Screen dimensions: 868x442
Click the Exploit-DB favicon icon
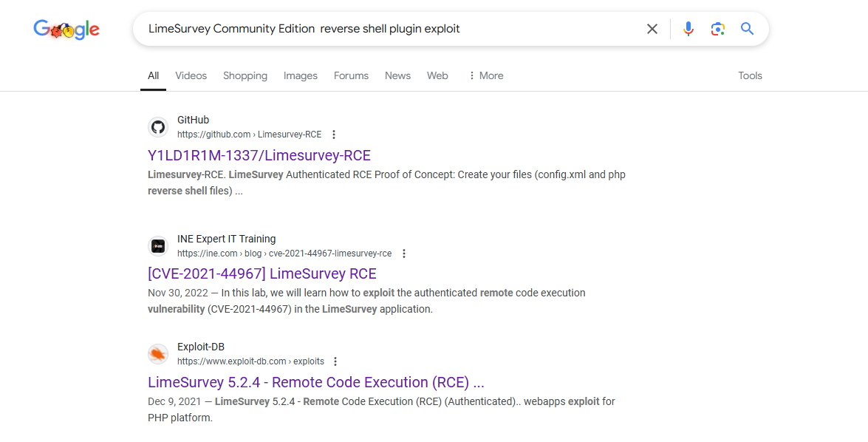(x=158, y=354)
